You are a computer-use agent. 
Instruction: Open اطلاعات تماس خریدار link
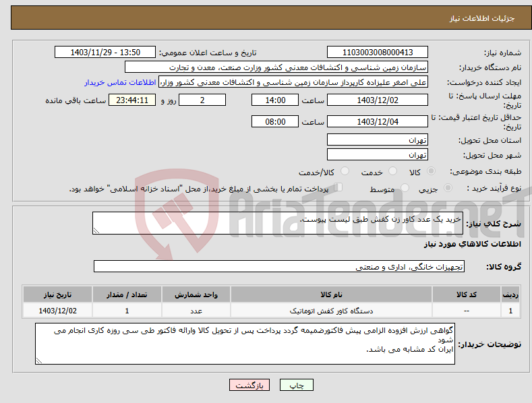pos(120,82)
